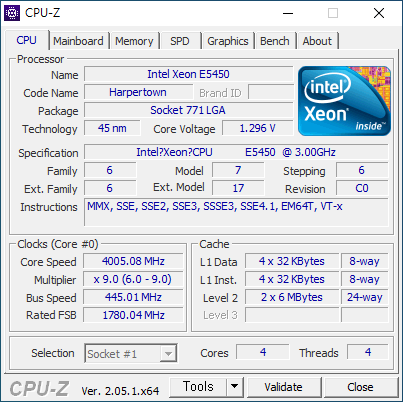403x402 pixels.
Task: Click the Intel Xeon inside logo
Action: pos(344,101)
